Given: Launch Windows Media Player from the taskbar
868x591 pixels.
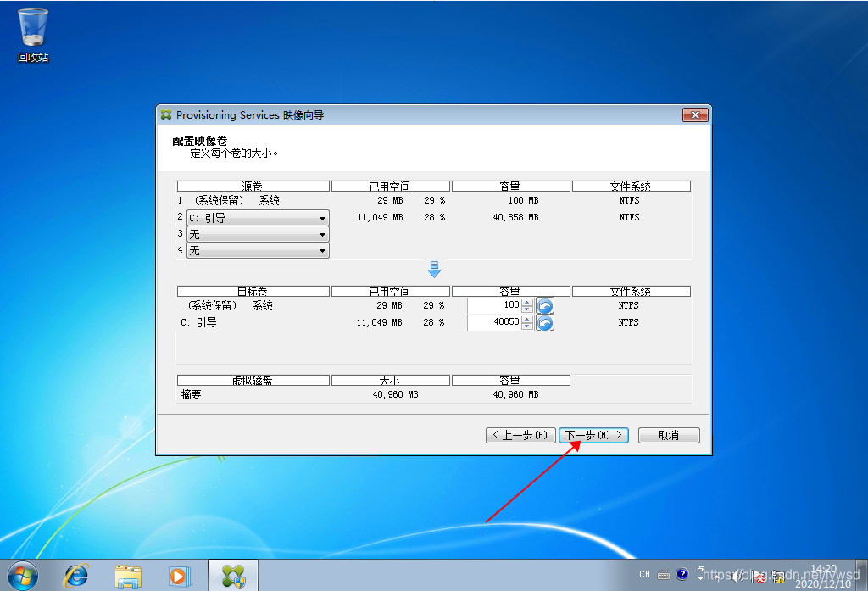Looking at the screenshot, I should [180, 576].
